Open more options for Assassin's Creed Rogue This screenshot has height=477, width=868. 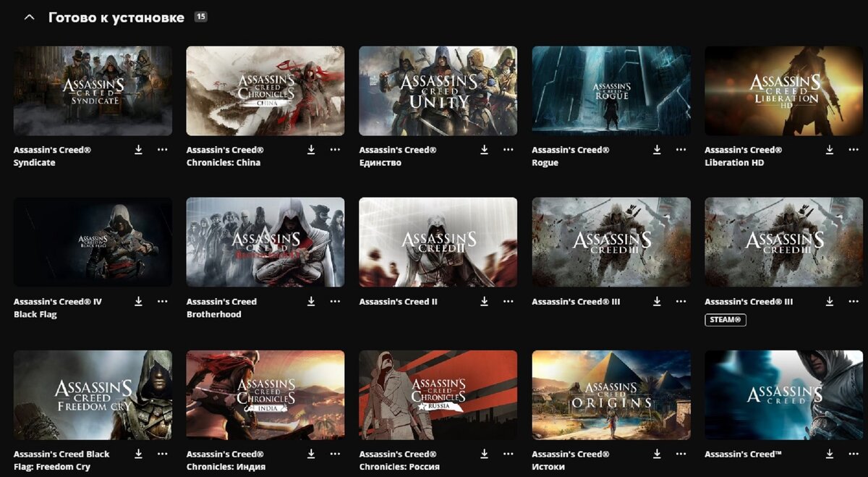(x=681, y=149)
